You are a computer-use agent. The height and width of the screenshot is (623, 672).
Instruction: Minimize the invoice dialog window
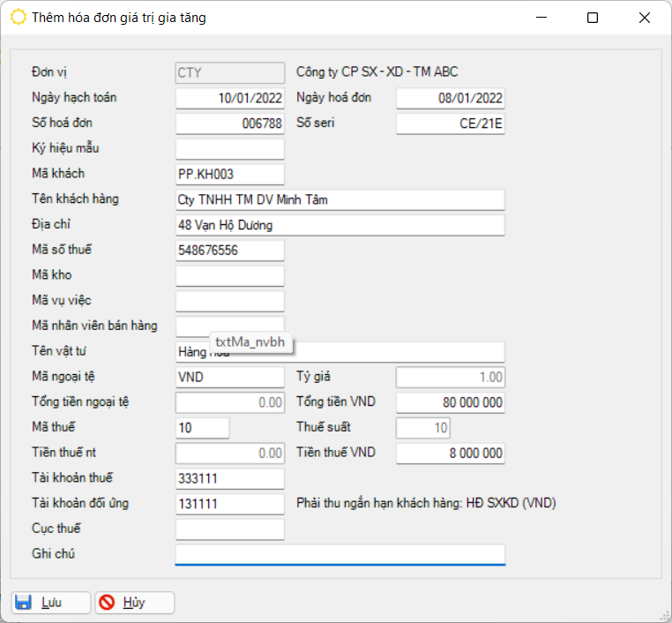click(541, 18)
